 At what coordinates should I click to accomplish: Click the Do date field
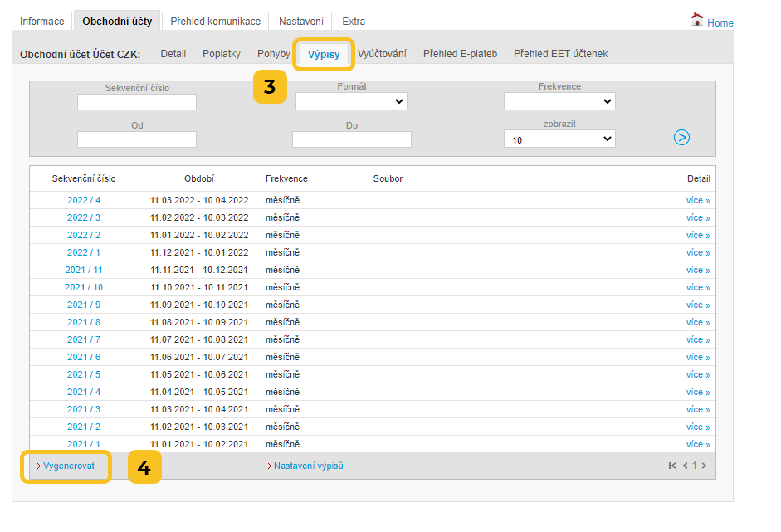pos(352,139)
